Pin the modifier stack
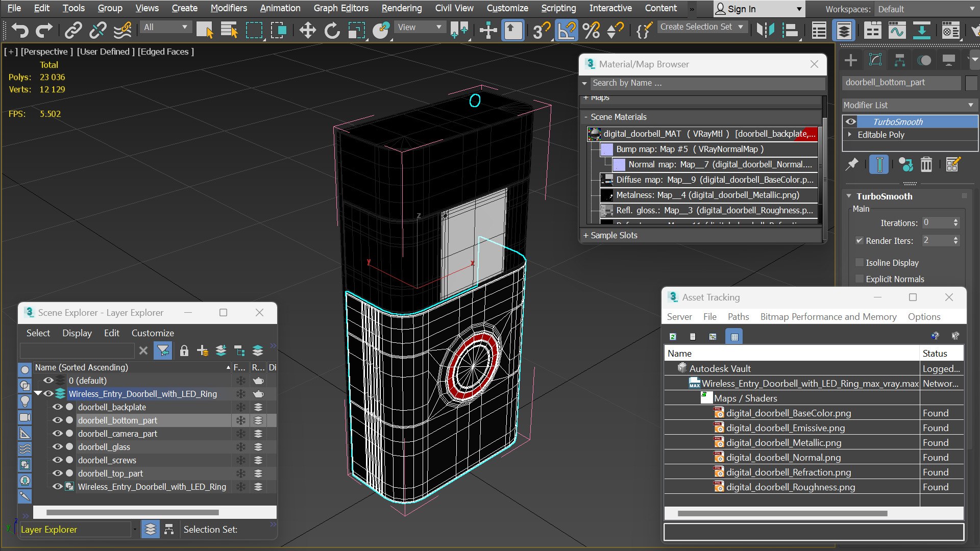 pos(852,164)
